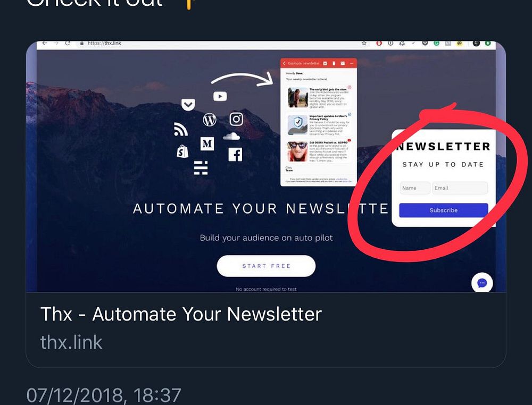
Task: Click the WordPress logo icon
Action: (209, 120)
